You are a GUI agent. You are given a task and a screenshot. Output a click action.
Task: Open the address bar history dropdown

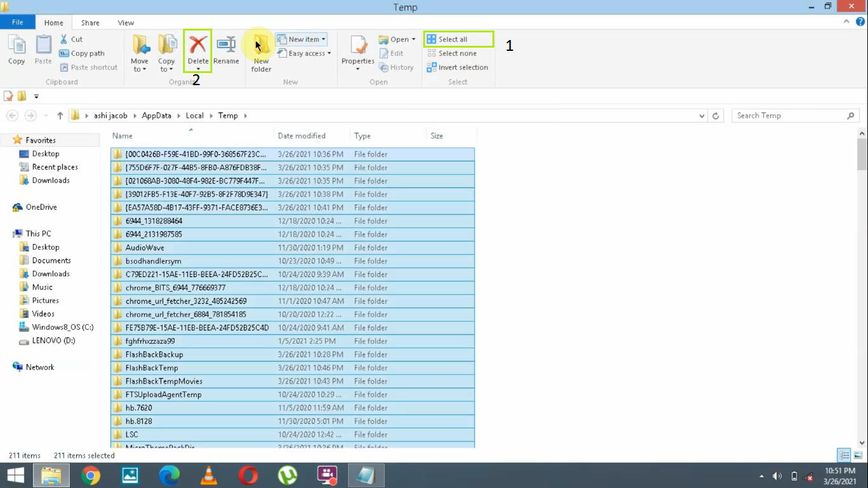coord(702,115)
